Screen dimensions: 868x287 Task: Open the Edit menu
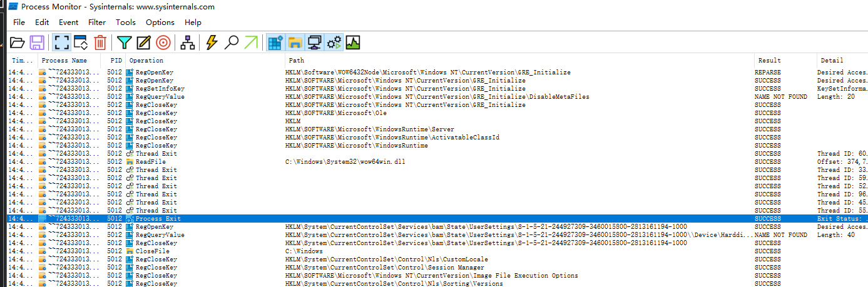pyautogui.click(x=42, y=23)
